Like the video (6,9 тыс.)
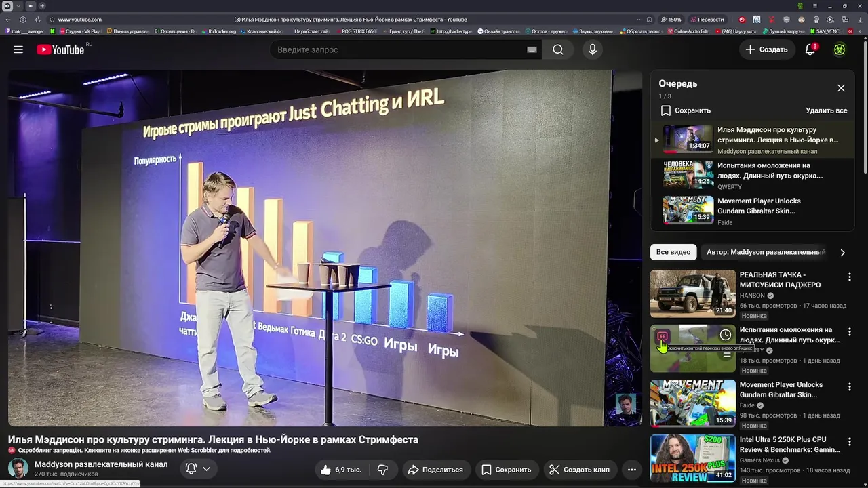Viewport: 868px width, 488px height. point(342,470)
